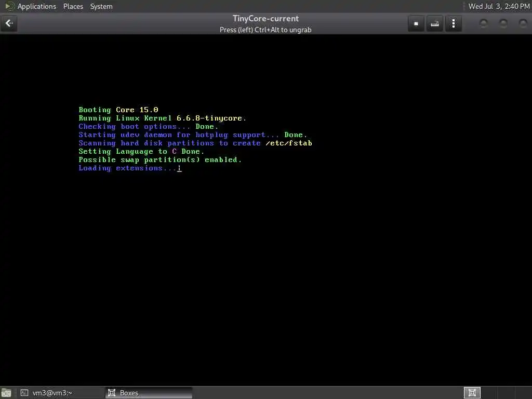This screenshot has width=532, height=399.
Task: Click the send keyboard shortcut button
Action: pyautogui.click(x=435, y=23)
